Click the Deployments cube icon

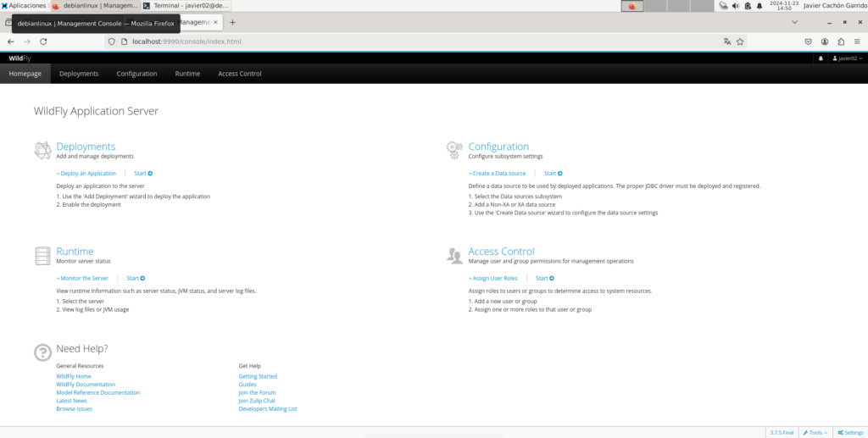[x=42, y=151]
